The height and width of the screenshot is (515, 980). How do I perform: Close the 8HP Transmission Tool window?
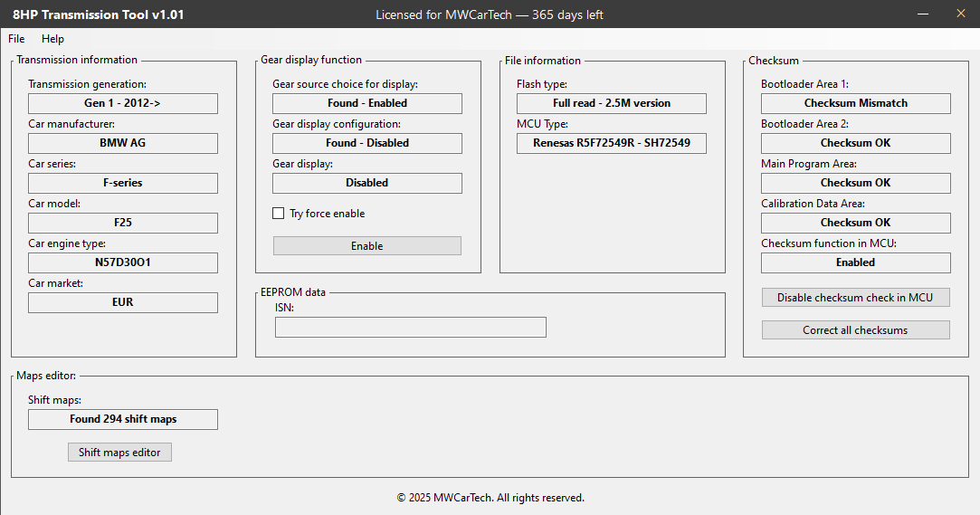pos(961,14)
